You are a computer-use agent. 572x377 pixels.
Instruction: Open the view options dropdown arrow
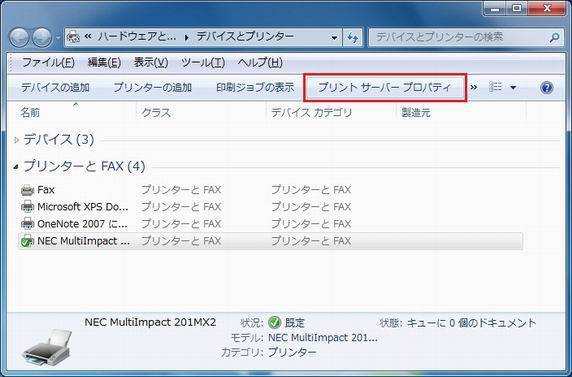(x=513, y=88)
